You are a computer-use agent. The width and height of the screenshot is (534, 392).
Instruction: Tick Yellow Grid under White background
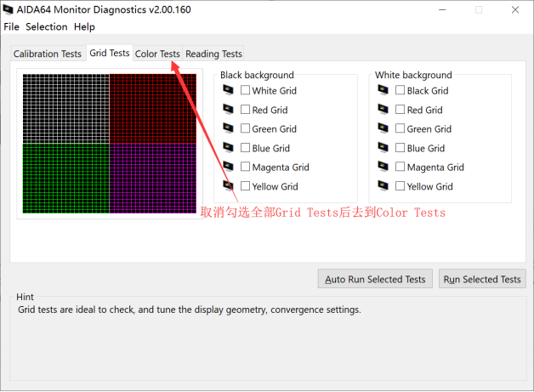coord(400,186)
